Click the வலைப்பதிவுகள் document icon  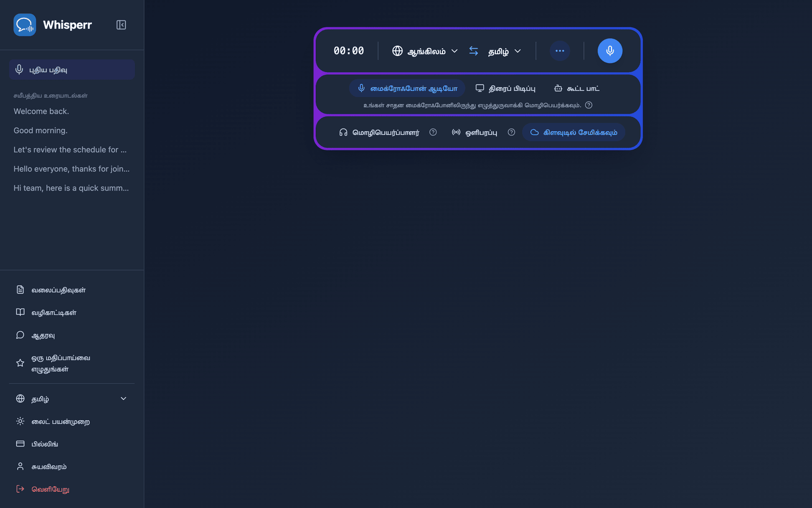click(x=20, y=290)
